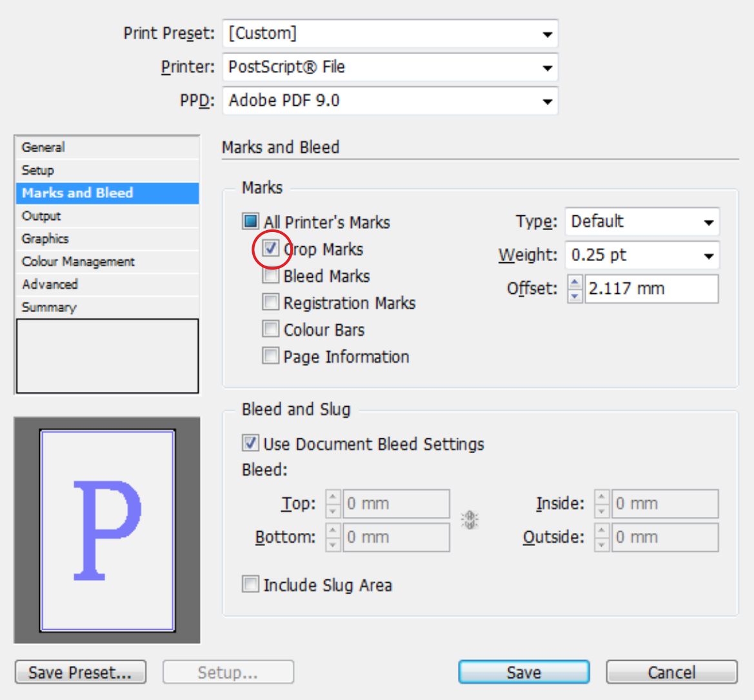Enable the Bleed Marks checkbox
754x700 pixels.
271,276
